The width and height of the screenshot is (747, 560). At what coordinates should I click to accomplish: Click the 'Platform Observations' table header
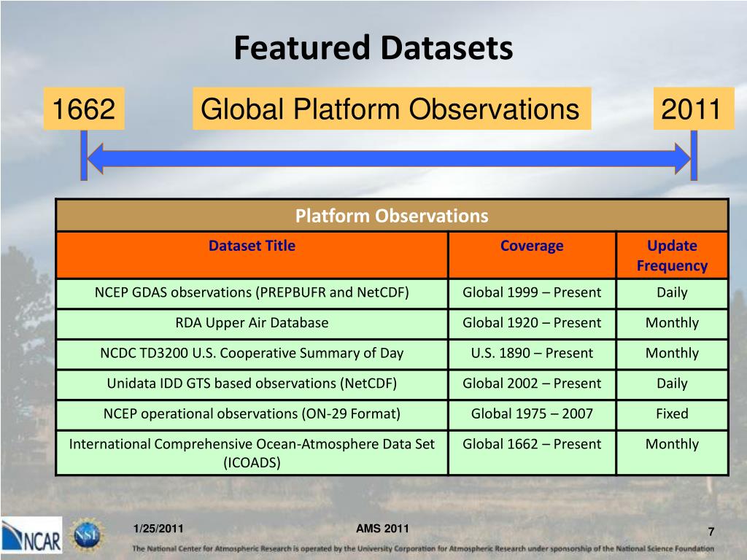point(392,216)
